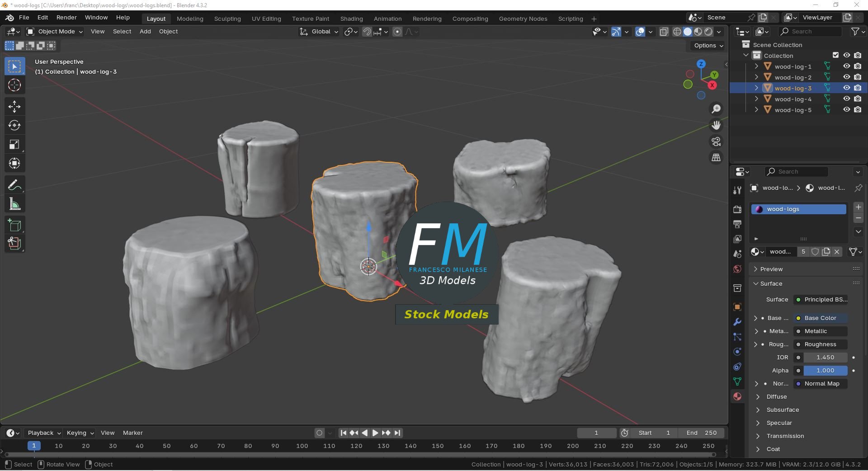Click the Alpha value slider
Viewport: 868px width, 471px height.
[x=825, y=370]
